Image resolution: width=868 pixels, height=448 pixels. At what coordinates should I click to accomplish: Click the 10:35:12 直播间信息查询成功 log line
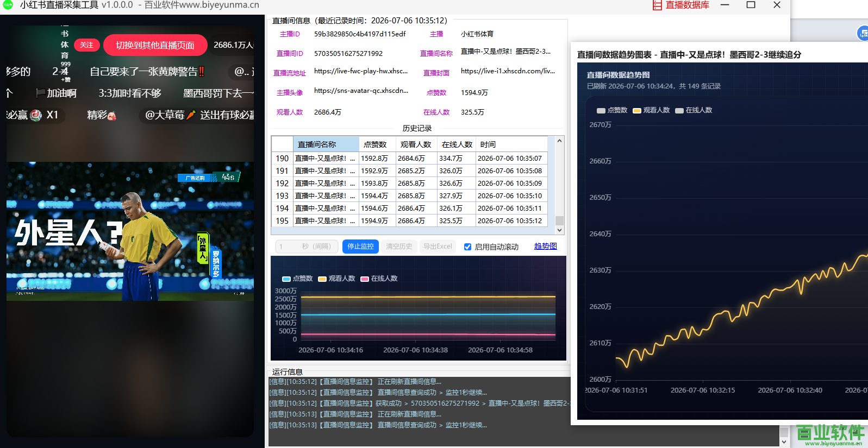(x=378, y=393)
